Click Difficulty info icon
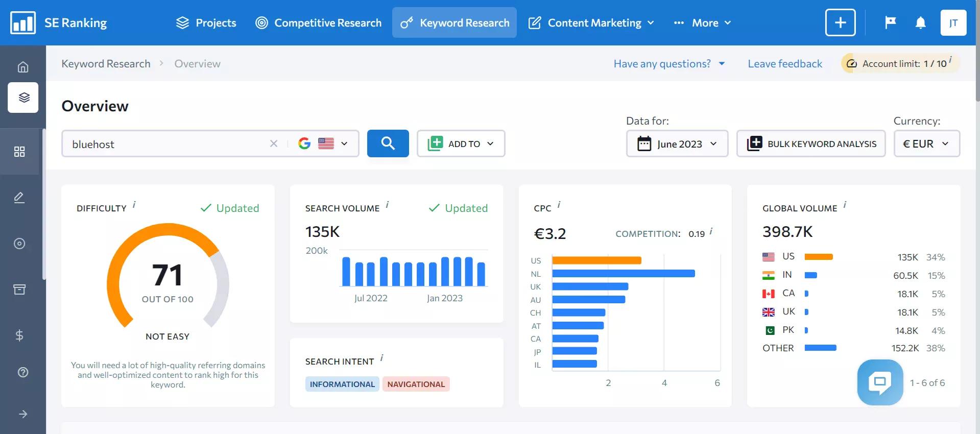Image resolution: width=980 pixels, height=434 pixels. point(134,205)
